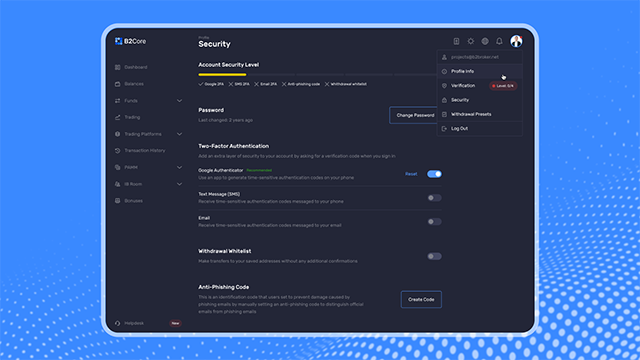The height and width of the screenshot is (360, 640).
Task: Click the user avatar in the header
Action: coord(516,41)
